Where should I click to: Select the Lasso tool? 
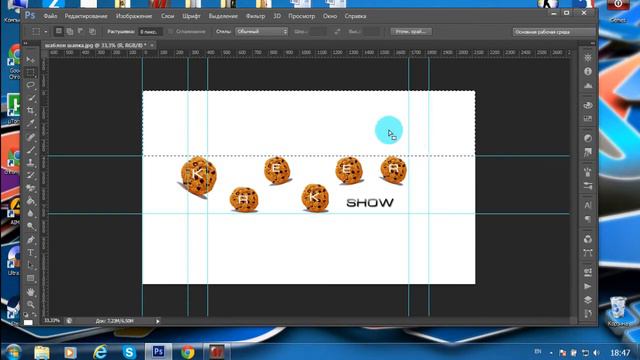(x=31, y=85)
